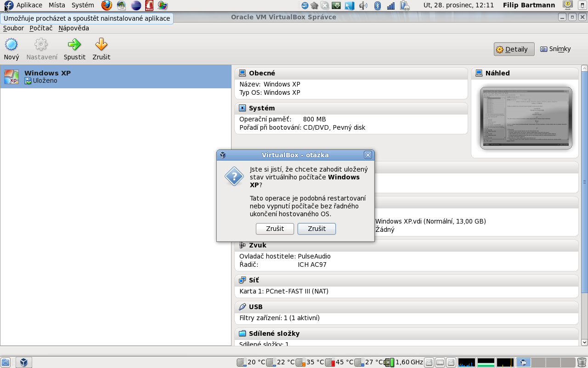The image size is (588, 368).
Task: Click the '800 MB' memory value
Action: tap(314, 119)
